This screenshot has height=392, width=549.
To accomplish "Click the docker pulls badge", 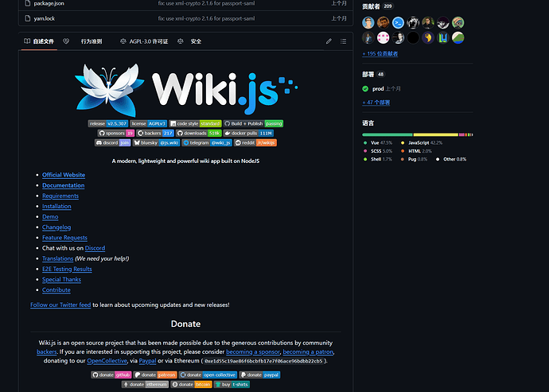I will coord(248,133).
